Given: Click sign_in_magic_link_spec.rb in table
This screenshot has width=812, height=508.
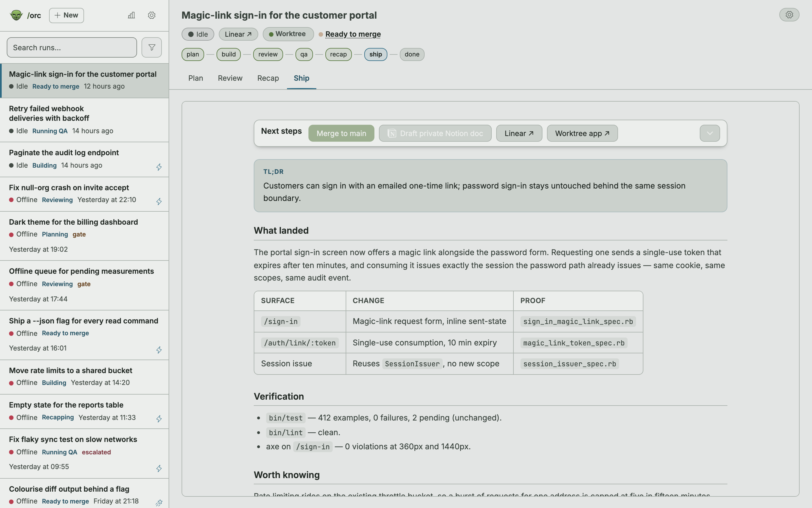Looking at the screenshot, I should coord(578,321).
